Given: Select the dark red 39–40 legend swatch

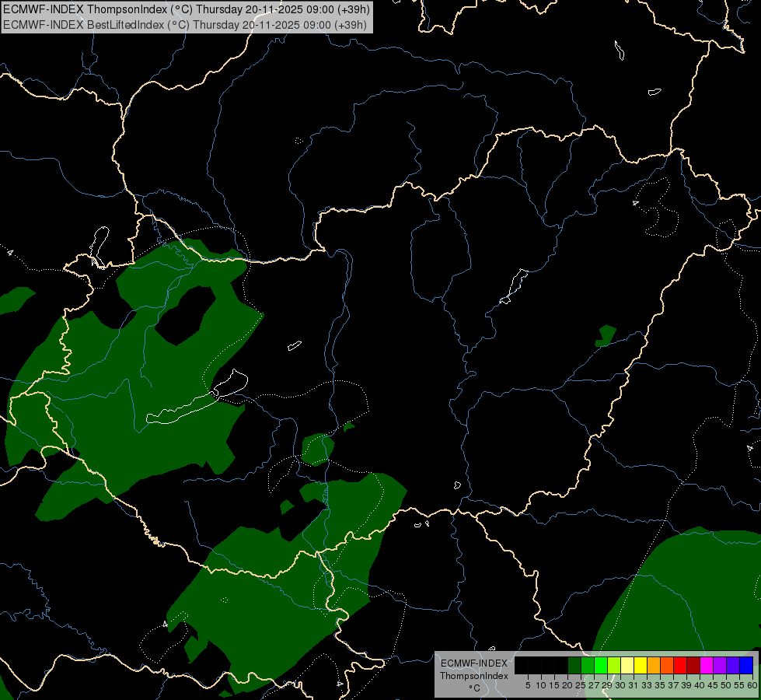Looking at the screenshot, I should pyautogui.click(x=693, y=666).
